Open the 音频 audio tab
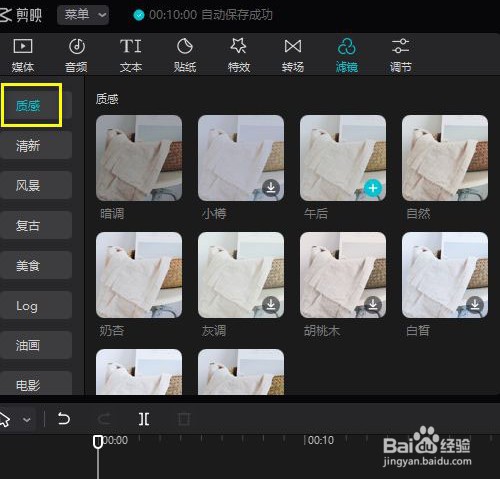The image size is (500, 479). click(x=77, y=55)
